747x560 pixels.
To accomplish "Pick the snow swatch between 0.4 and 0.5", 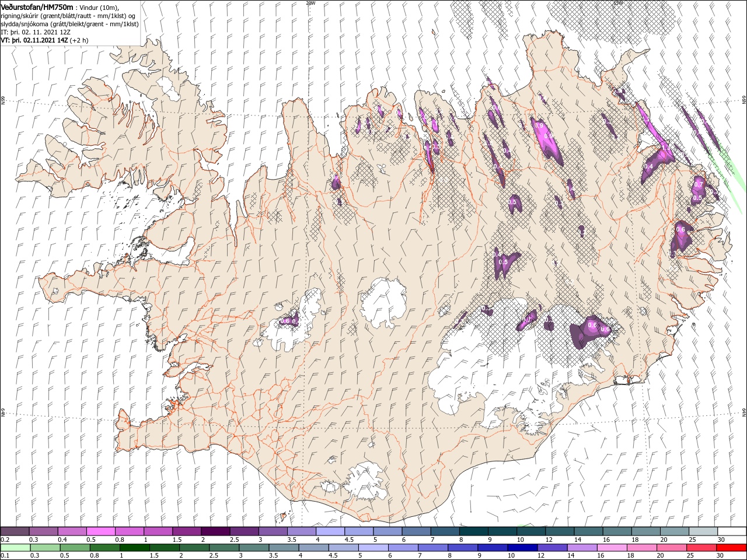I will coord(72,531).
